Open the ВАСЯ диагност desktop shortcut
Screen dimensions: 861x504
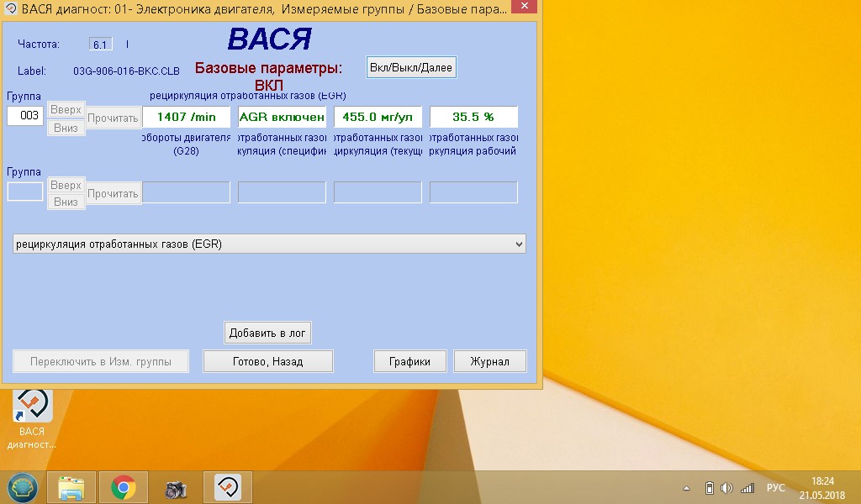tap(32, 419)
